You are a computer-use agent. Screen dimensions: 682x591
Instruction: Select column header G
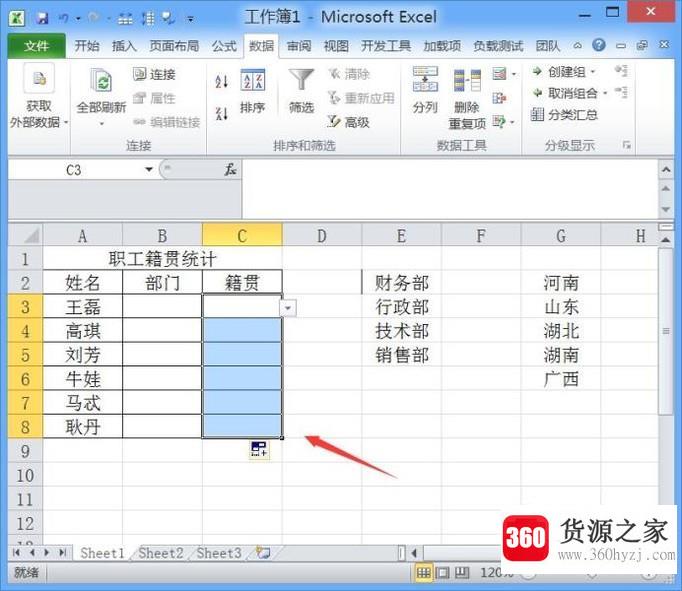561,236
